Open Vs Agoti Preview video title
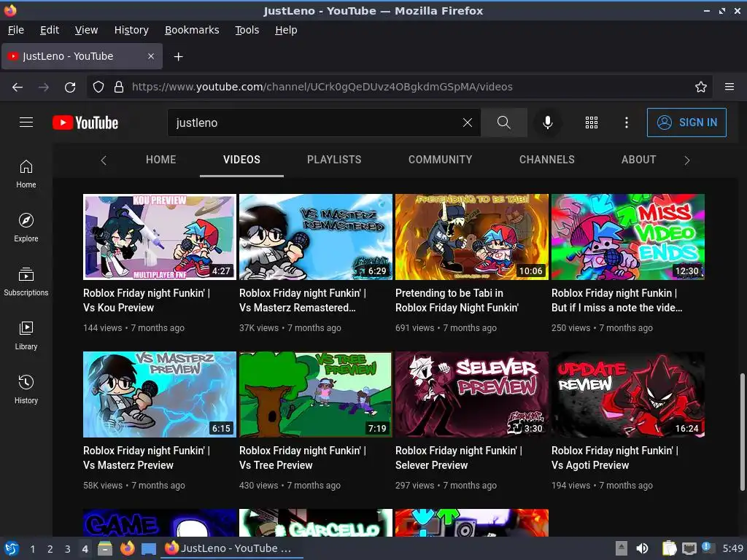The width and height of the screenshot is (747, 560). (614, 458)
